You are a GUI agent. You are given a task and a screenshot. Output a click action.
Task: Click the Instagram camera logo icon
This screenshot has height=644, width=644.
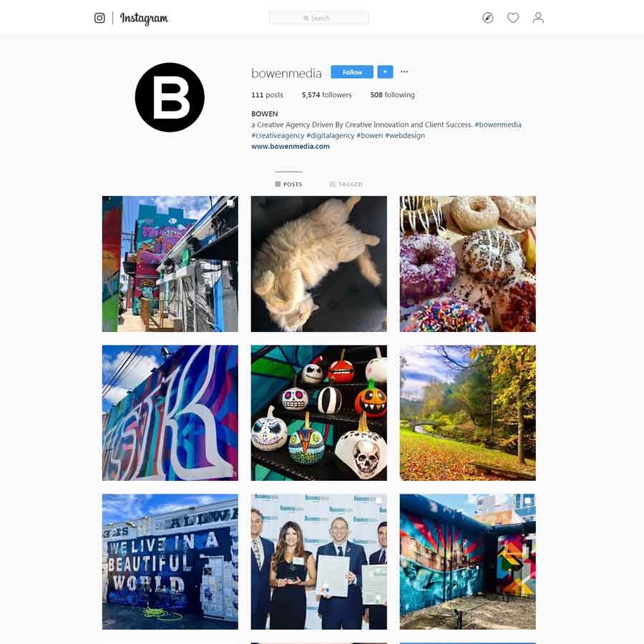pos(99,18)
